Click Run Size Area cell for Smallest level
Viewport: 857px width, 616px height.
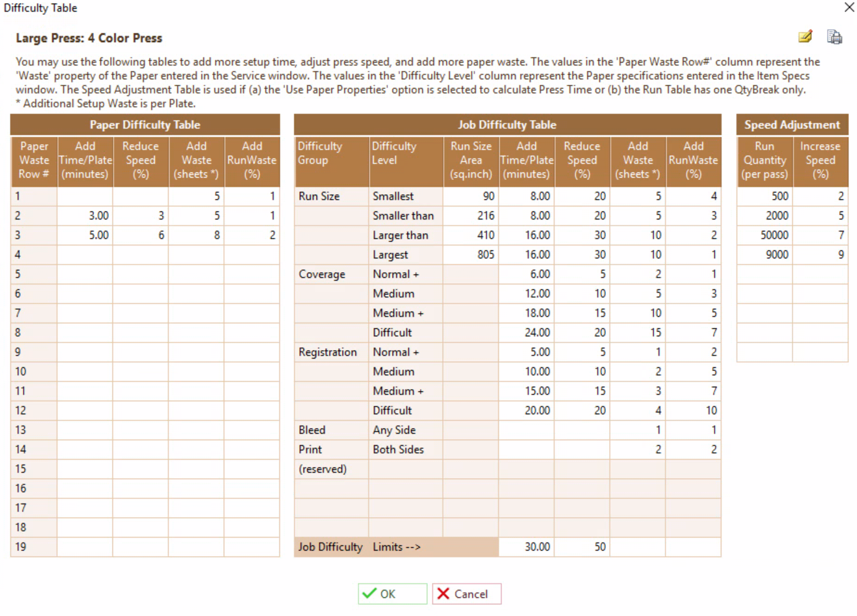[x=471, y=196]
